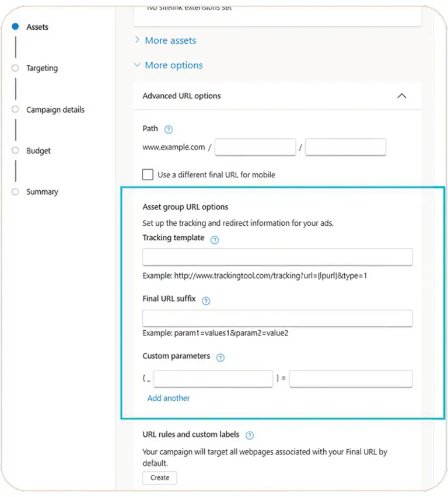448x497 pixels.
Task: Focus the custom parameter name field
Action: [x=213, y=379]
